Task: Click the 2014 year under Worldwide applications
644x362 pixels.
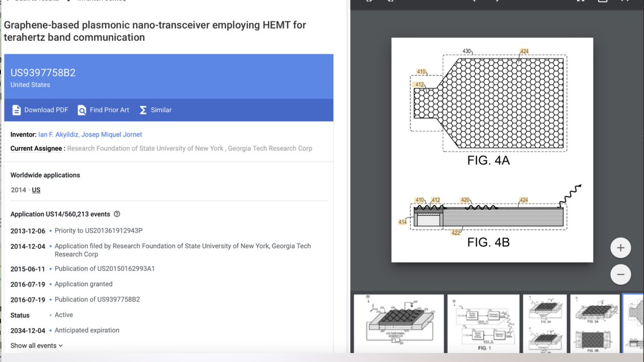Action: pos(18,190)
